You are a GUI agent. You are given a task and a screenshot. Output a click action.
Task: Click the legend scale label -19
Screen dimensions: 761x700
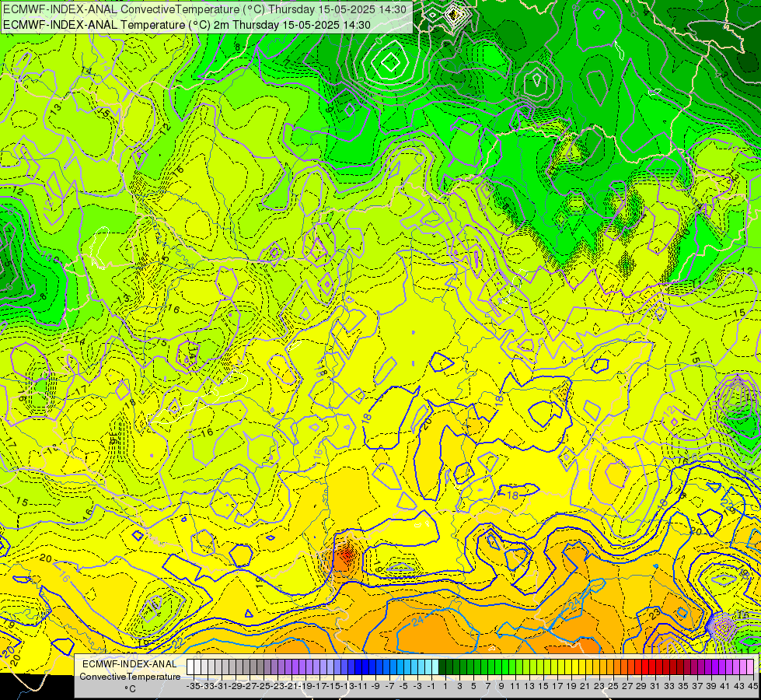[x=305, y=687]
